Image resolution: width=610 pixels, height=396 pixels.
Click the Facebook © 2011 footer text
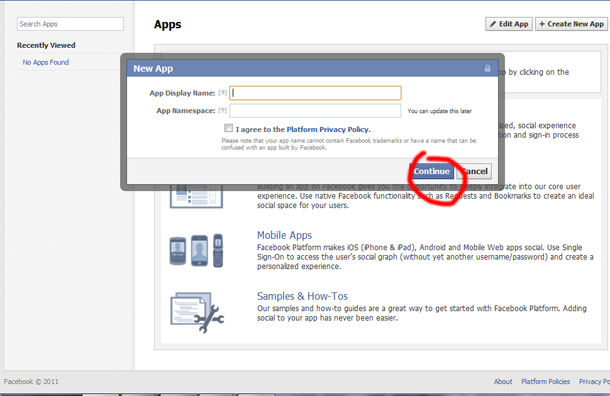tap(31, 382)
